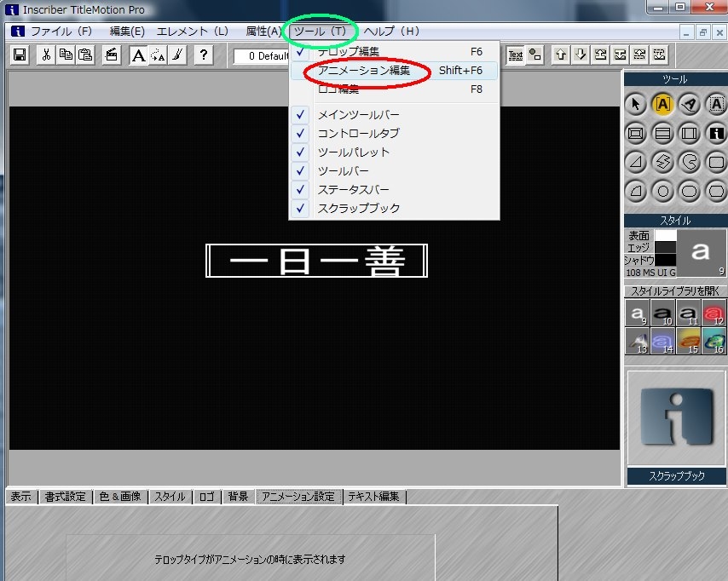Click the Save floppy disk icon
The height and width of the screenshot is (581, 728).
click(x=20, y=55)
